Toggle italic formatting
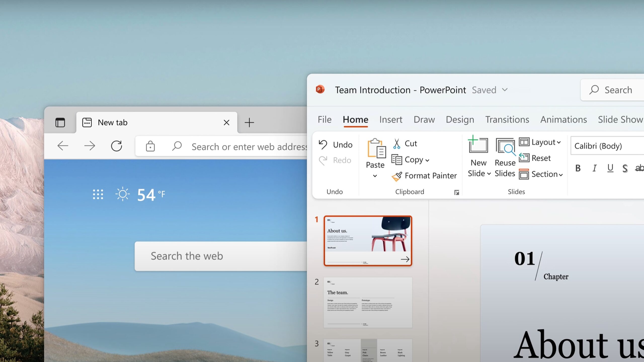This screenshot has width=644, height=362. (x=594, y=168)
